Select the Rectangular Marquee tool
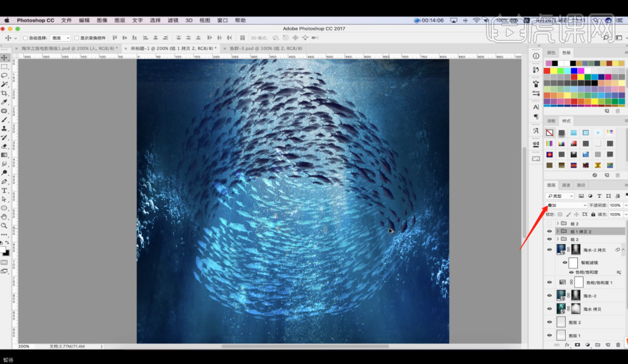This screenshot has height=364, width=628. [4, 67]
